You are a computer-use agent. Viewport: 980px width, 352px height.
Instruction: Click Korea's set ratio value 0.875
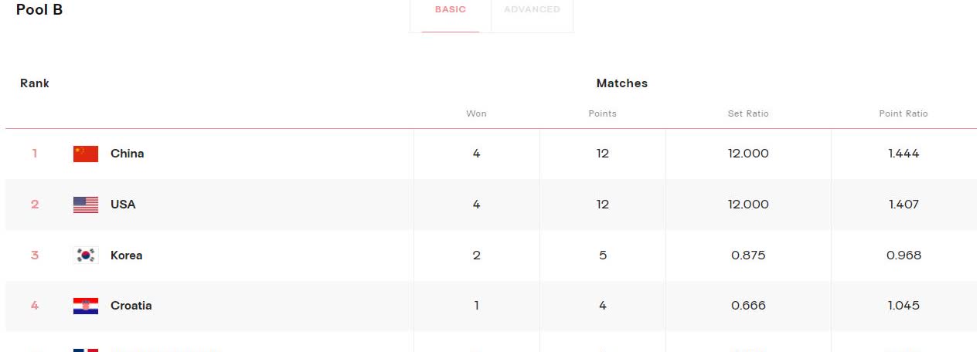748,256
